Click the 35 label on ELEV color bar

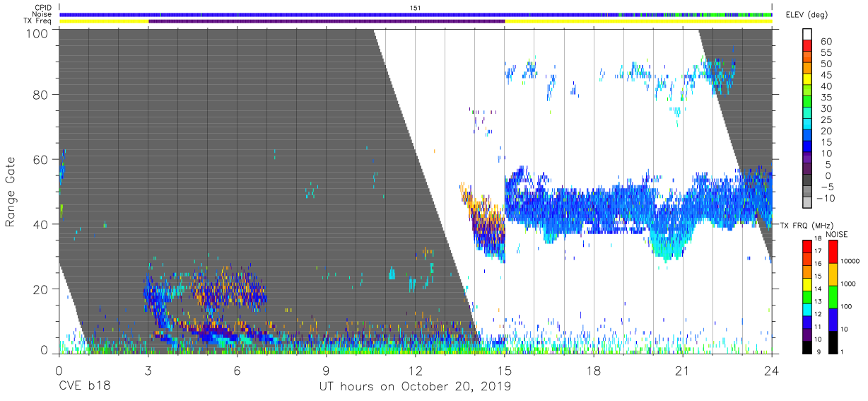(825, 98)
